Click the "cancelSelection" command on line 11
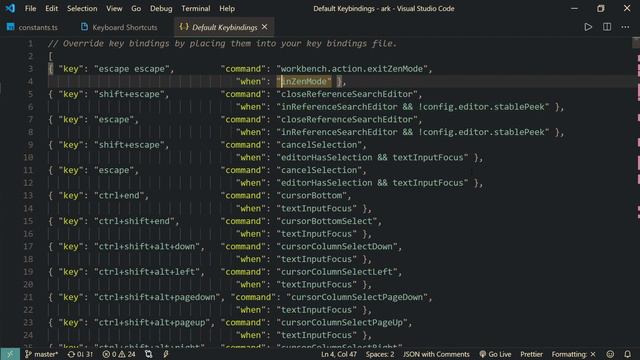Screen dimensions: 640x360 click(319, 170)
